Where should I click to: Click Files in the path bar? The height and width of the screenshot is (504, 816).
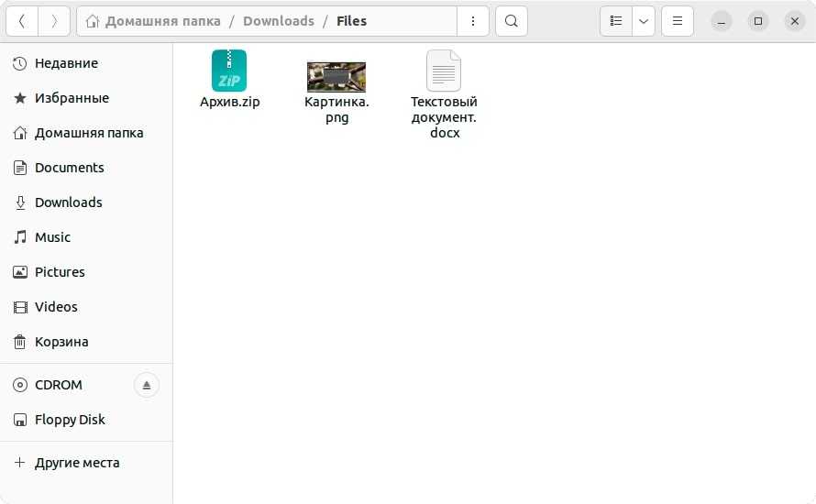click(351, 21)
